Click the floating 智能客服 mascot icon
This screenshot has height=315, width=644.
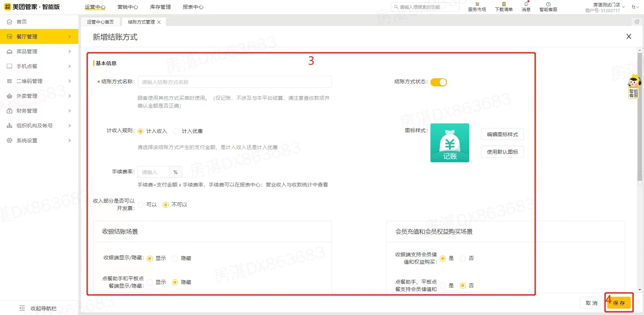tap(634, 86)
